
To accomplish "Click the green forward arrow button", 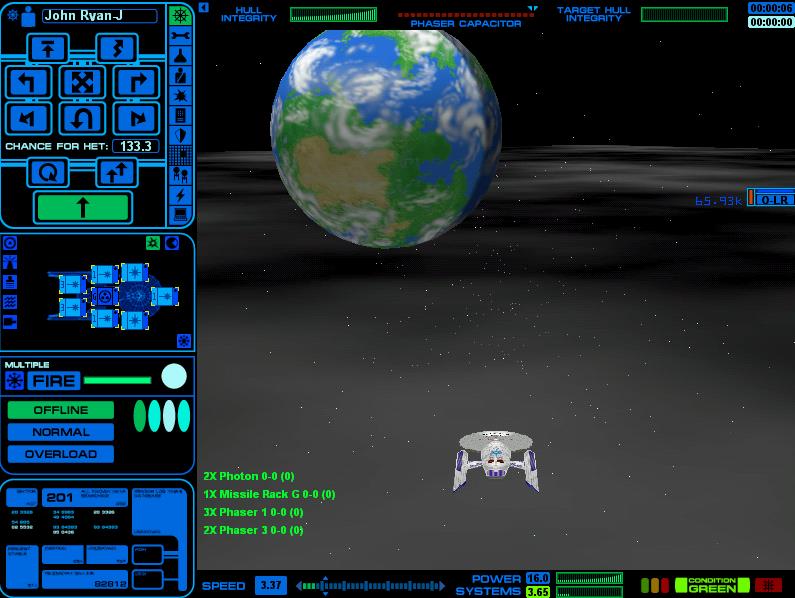I will [83, 207].
